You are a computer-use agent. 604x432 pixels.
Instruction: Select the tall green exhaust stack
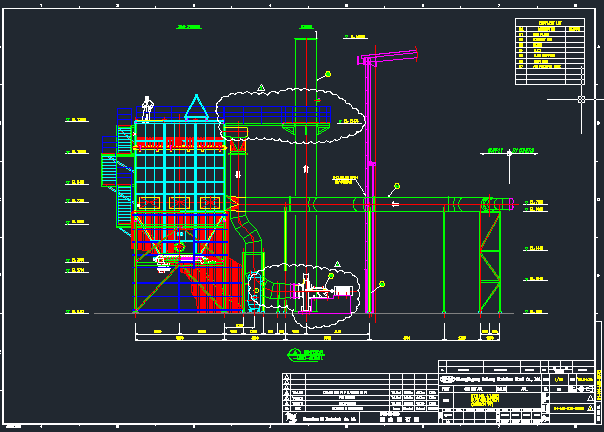click(306, 173)
